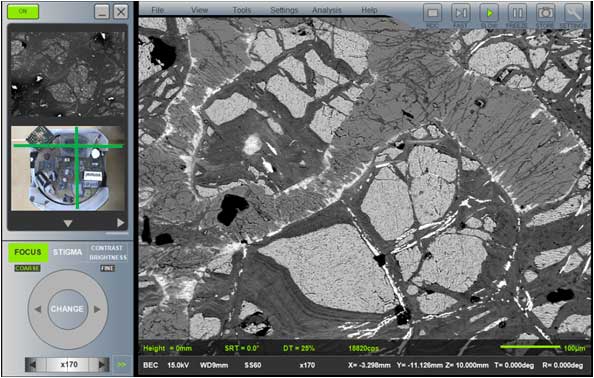This screenshot has width=594, height=378.
Task: Click the 'SRT = 0.0°' readout
Action: coord(242,348)
